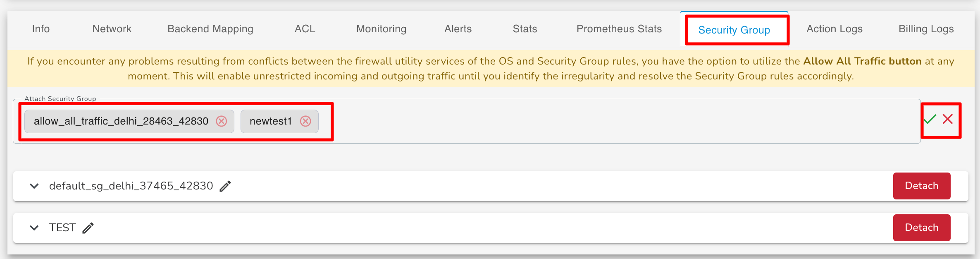Detach the TEST security group
The width and height of the screenshot is (980, 259).
tap(921, 228)
